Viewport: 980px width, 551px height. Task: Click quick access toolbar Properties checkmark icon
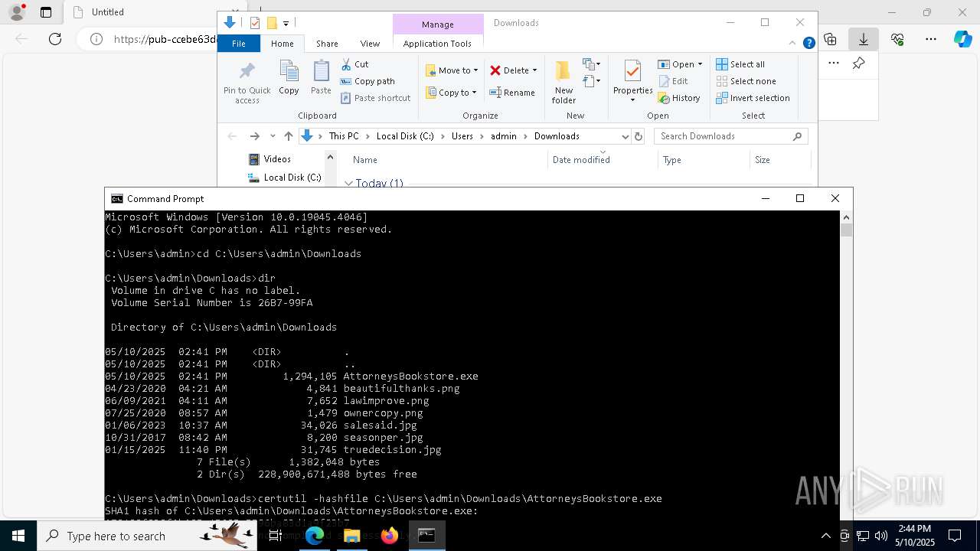[x=255, y=23]
